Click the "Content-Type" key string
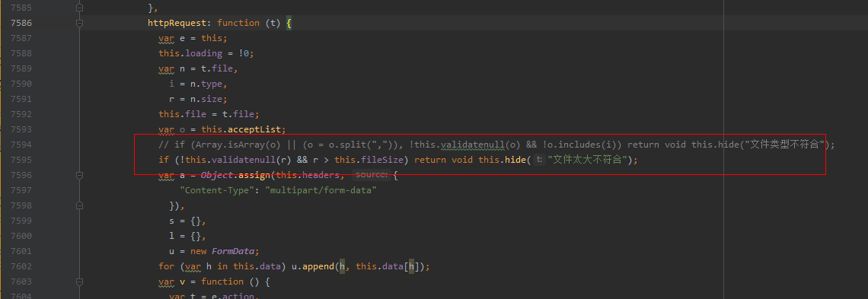 pos(218,190)
